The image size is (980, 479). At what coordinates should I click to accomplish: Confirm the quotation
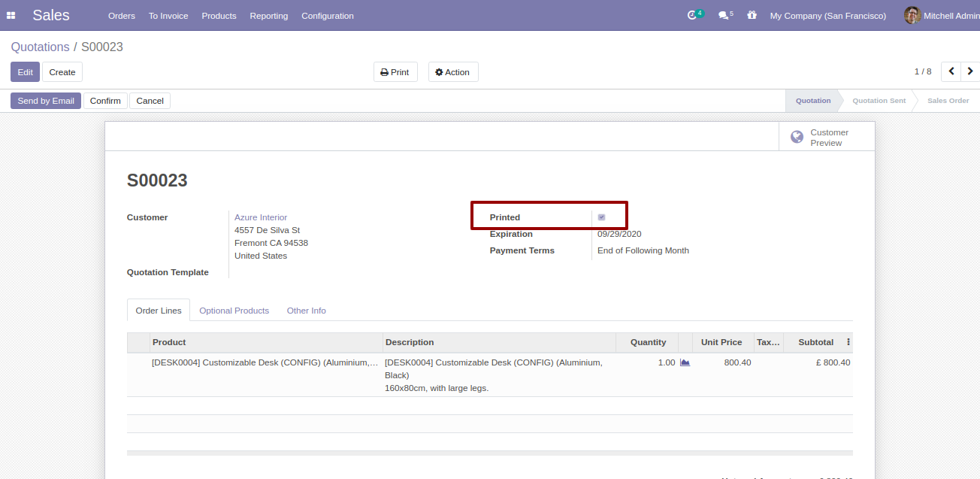click(x=105, y=101)
